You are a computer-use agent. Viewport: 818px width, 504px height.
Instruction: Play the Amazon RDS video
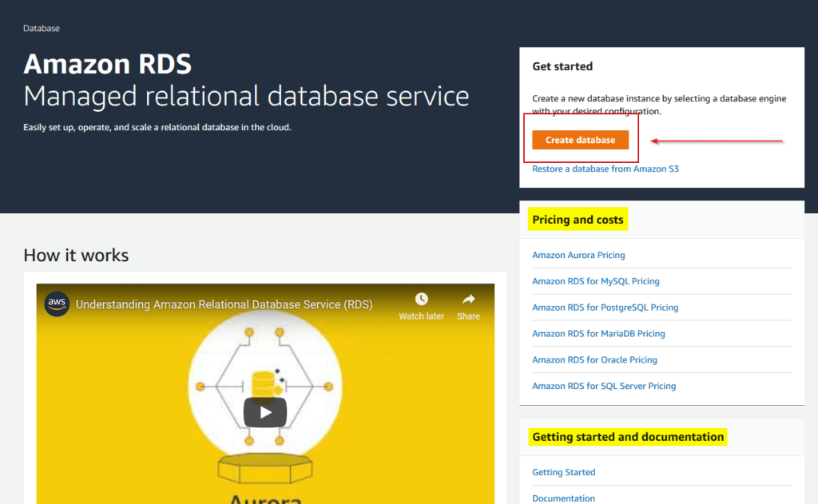click(x=265, y=412)
